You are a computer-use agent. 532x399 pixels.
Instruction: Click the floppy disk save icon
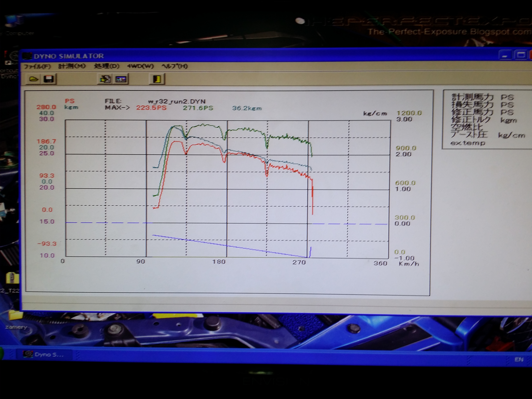click(x=49, y=79)
